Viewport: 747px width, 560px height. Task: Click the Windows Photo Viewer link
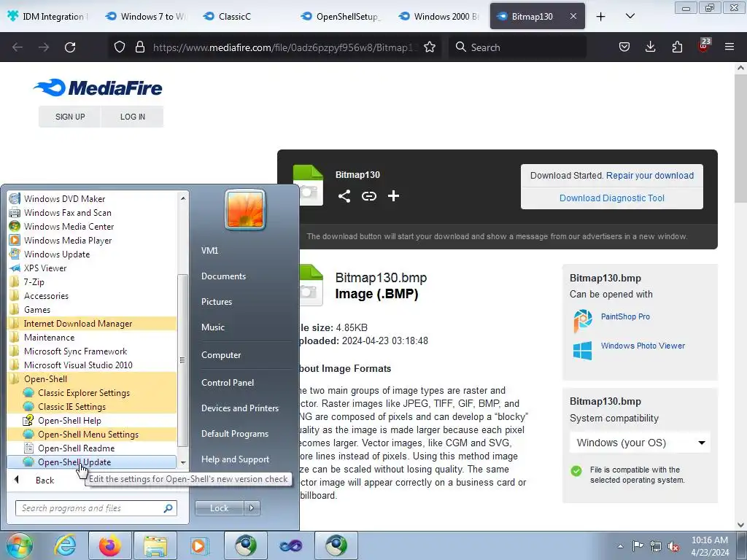pos(643,346)
